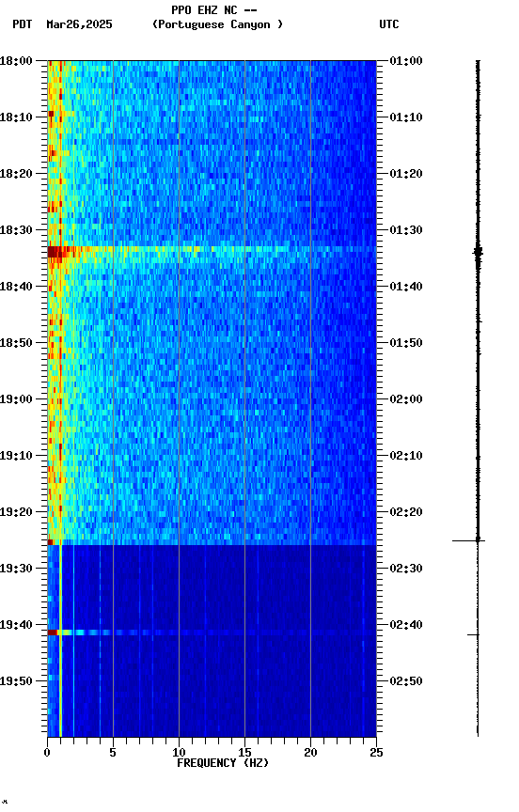Click the '01:10' UTC time label
Screen dimensions: 519x812
[x=406, y=117]
